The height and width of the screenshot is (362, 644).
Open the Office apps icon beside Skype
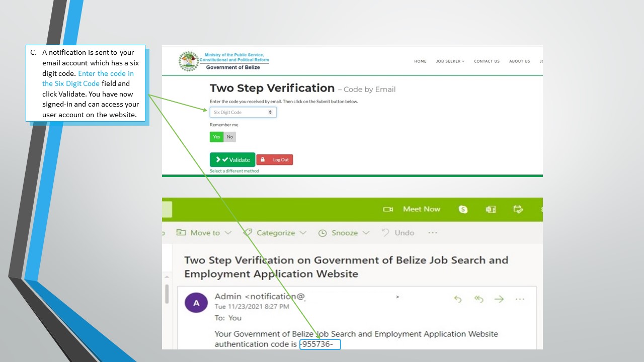click(x=491, y=209)
